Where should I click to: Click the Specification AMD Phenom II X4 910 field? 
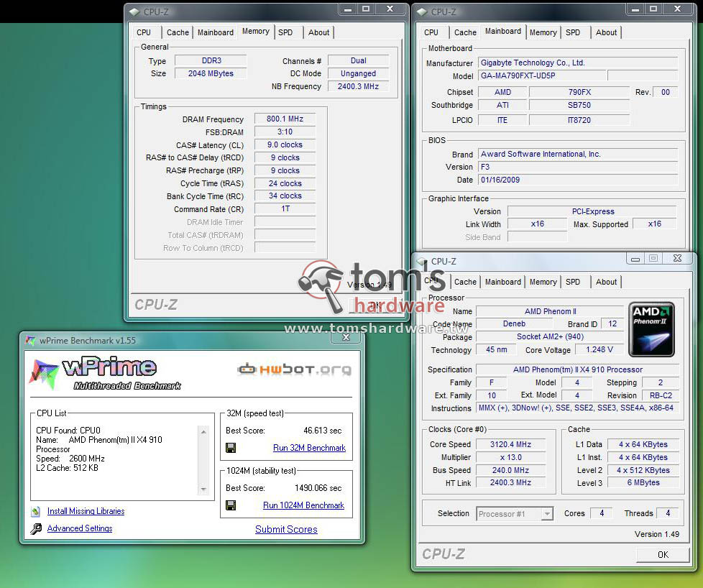point(577,369)
